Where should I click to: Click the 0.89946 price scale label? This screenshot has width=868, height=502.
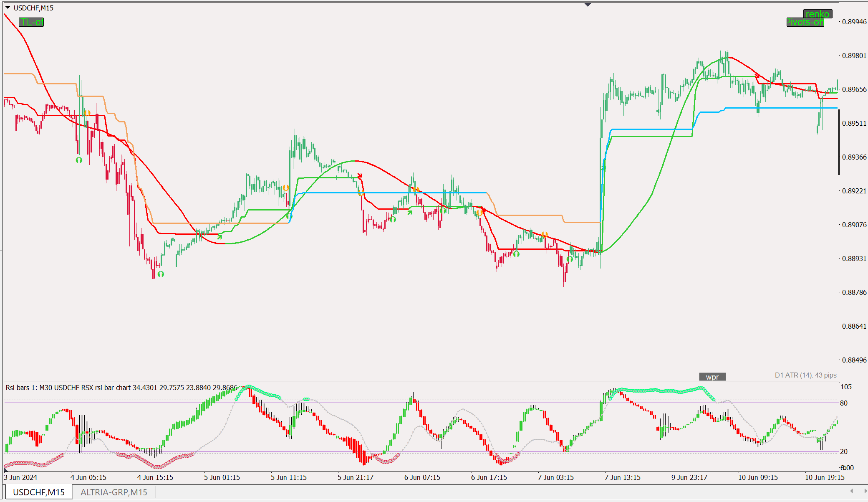pyautogui.click(x=854, y=22)
